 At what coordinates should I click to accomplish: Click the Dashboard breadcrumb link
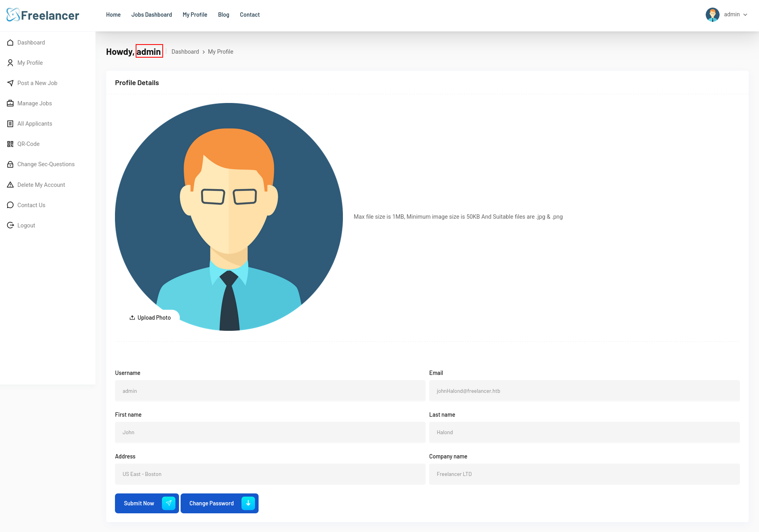[x=185, y=52]
